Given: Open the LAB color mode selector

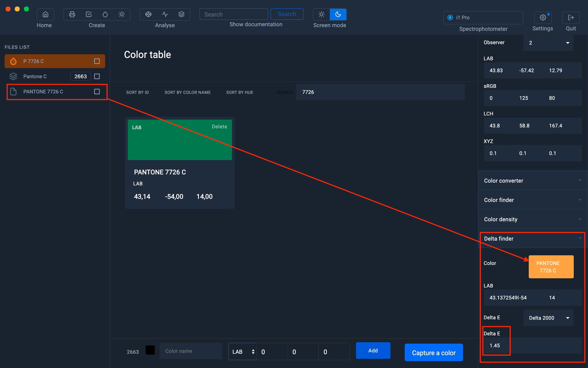Looking at the screenshot, I should pyautogui.click(x=243, y=351).
